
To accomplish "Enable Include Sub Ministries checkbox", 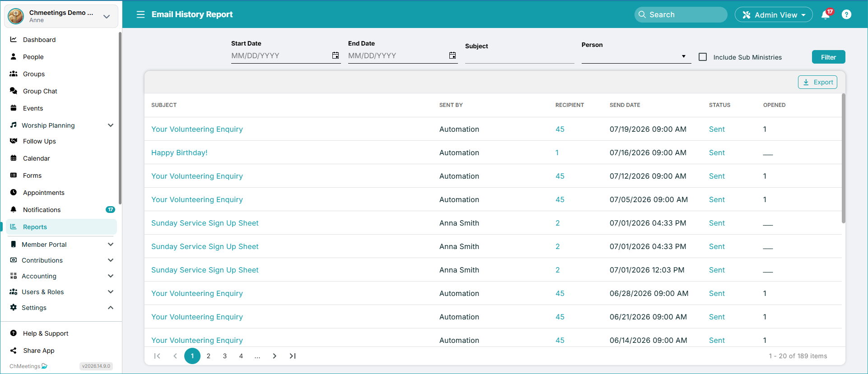I will point(703,57).
